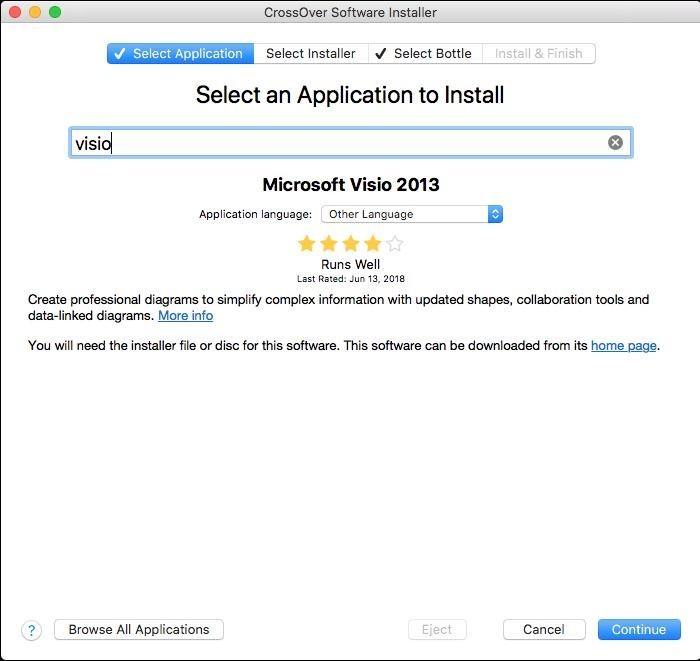This screenshot has height=661, width=700.
Task: Focus the application search field containing visio
Action: 351,143
